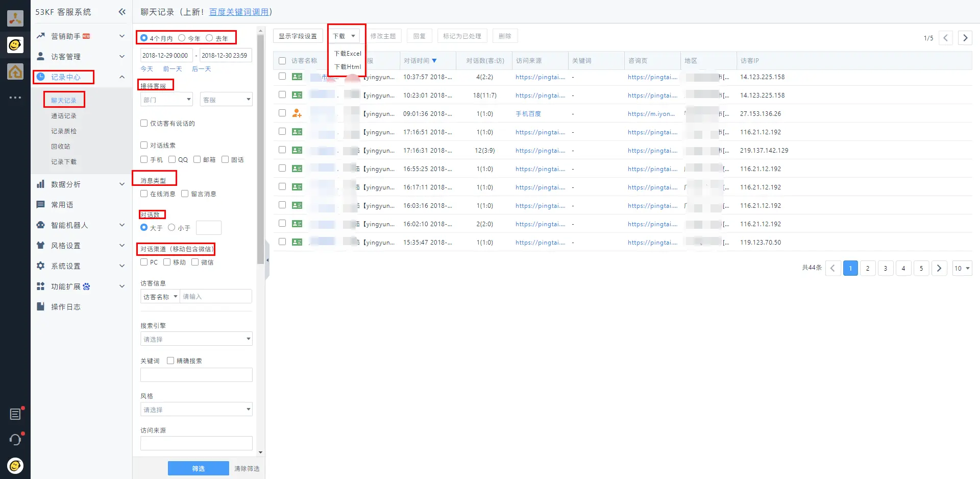Click the home icon in left rail

[x=15, y=71]
